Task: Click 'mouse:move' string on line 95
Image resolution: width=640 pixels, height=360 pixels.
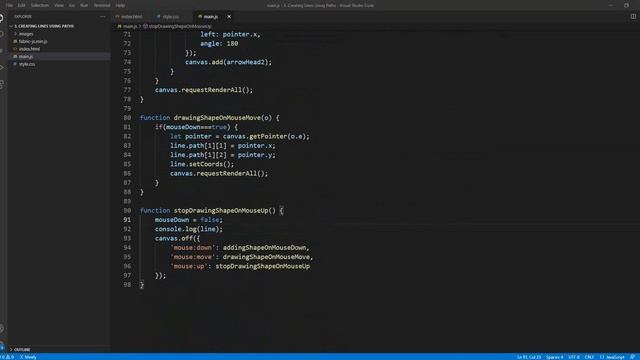Action: tap(193, 257)
